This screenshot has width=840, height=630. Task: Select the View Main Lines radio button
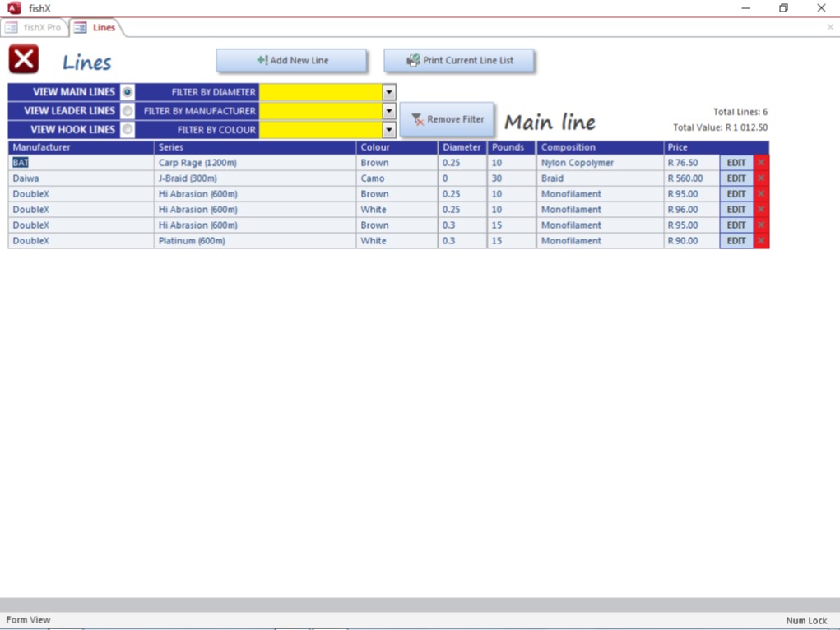pos(128,92)
